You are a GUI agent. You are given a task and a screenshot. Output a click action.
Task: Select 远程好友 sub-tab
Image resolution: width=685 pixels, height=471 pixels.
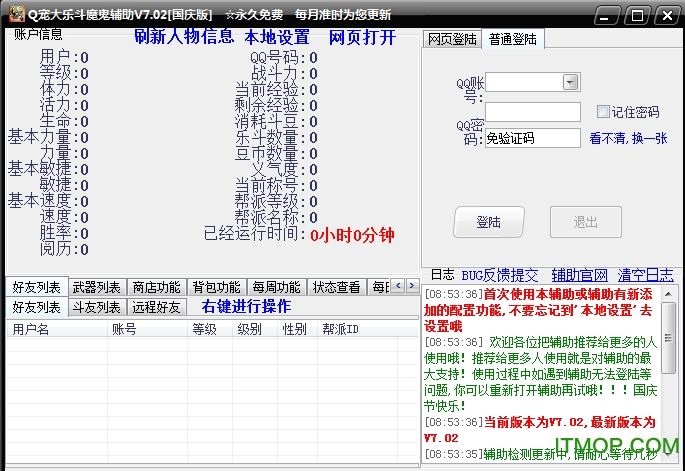tap(156, 307)
